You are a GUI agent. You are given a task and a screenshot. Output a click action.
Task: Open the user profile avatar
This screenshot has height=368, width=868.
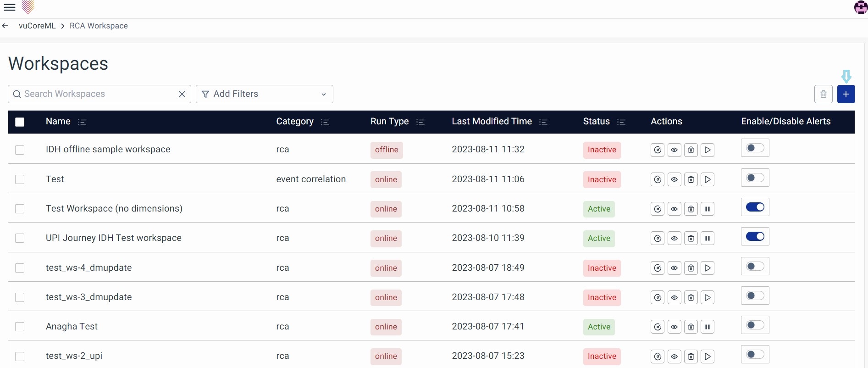[860, 7]
